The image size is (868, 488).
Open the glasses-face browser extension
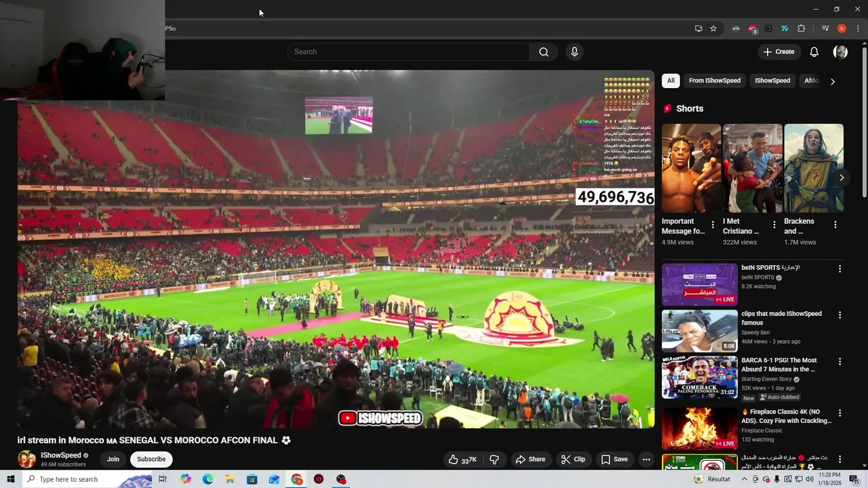point(736,28)
